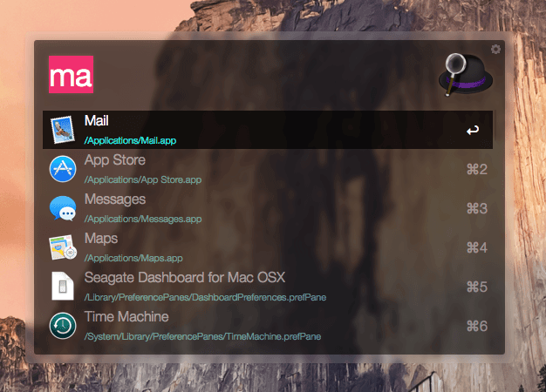Choose the Maps result title
The image size is (546, 392).
(101, 239)
